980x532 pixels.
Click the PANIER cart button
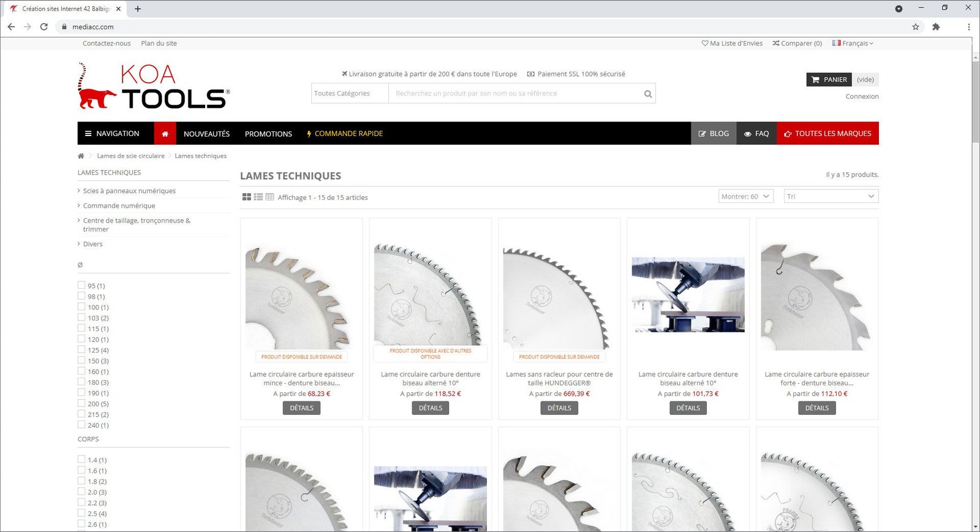point(829,80)
